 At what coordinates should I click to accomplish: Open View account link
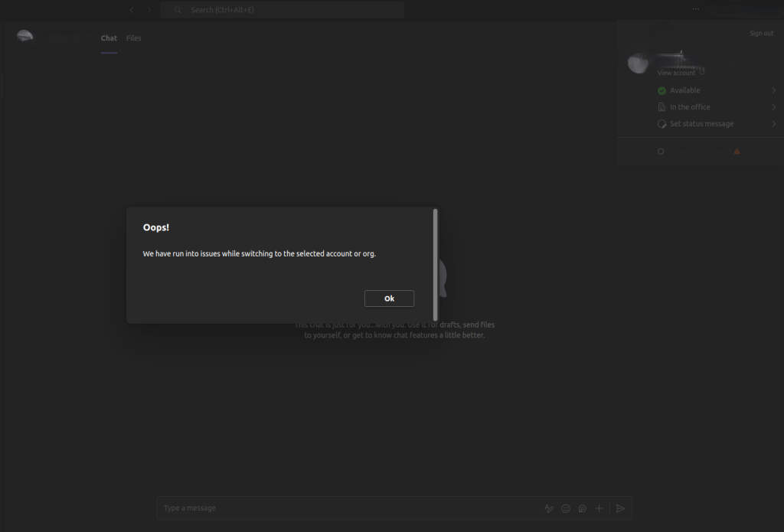pyautogui.click(x=676, y=73)
